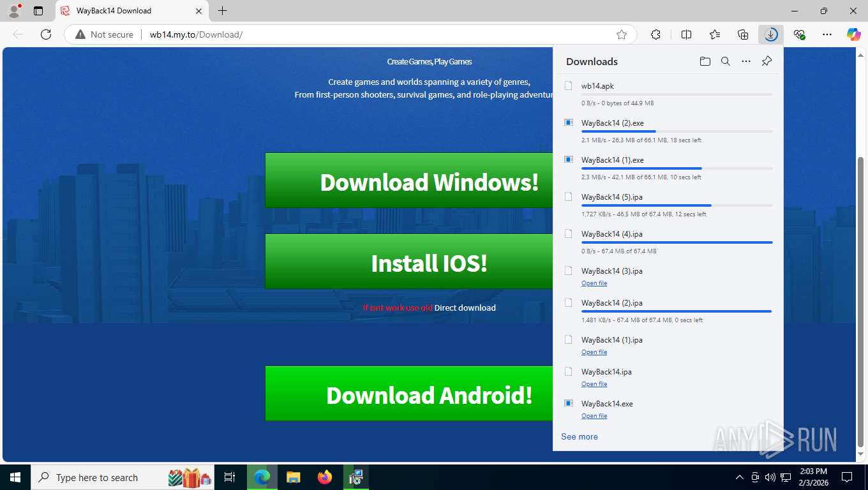Select the WayBack14 (5).ipa download entry
The image size is (868, 490).
667,204
